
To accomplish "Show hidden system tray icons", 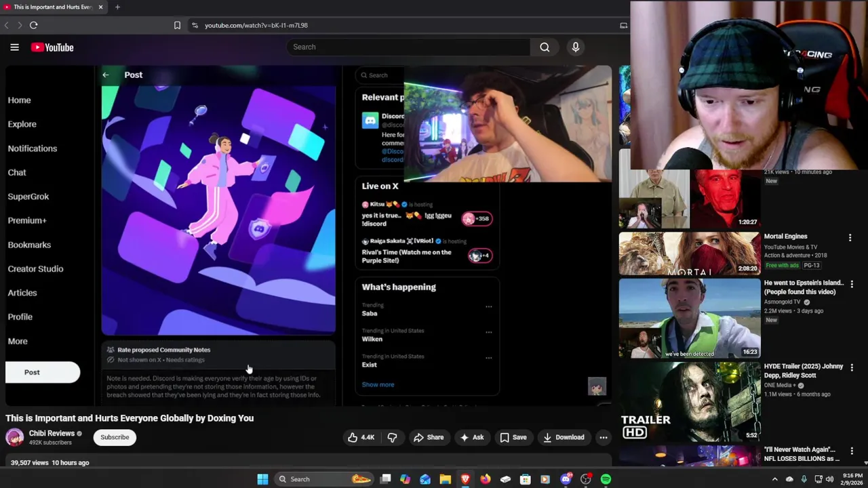I will click(x=774, y=479).
